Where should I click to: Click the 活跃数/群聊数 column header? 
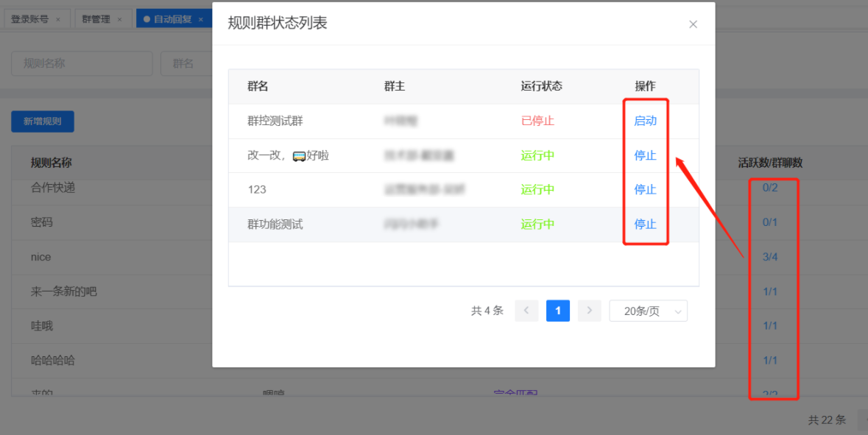tap(770, 163)
